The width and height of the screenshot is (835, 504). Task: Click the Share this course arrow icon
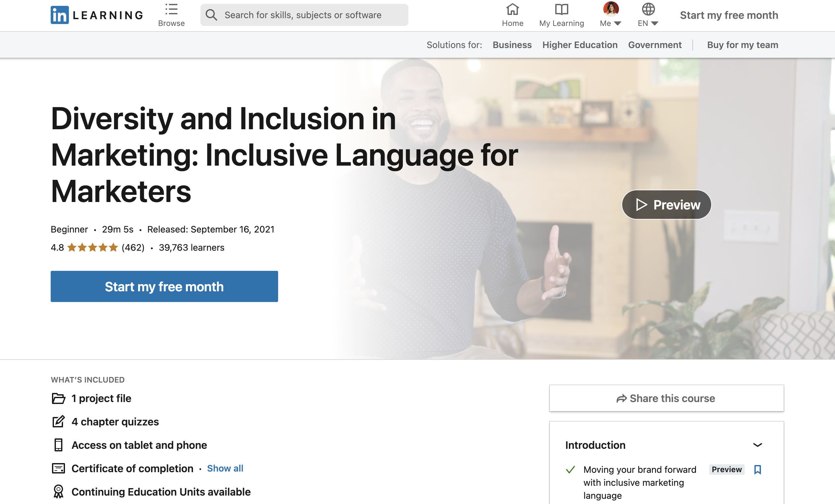(x=622, y=398)
